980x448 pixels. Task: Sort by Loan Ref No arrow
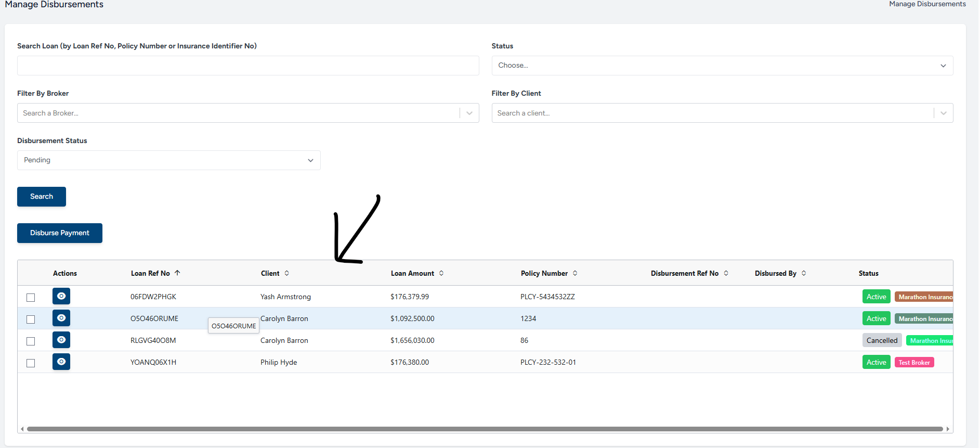tap(177, 273)
